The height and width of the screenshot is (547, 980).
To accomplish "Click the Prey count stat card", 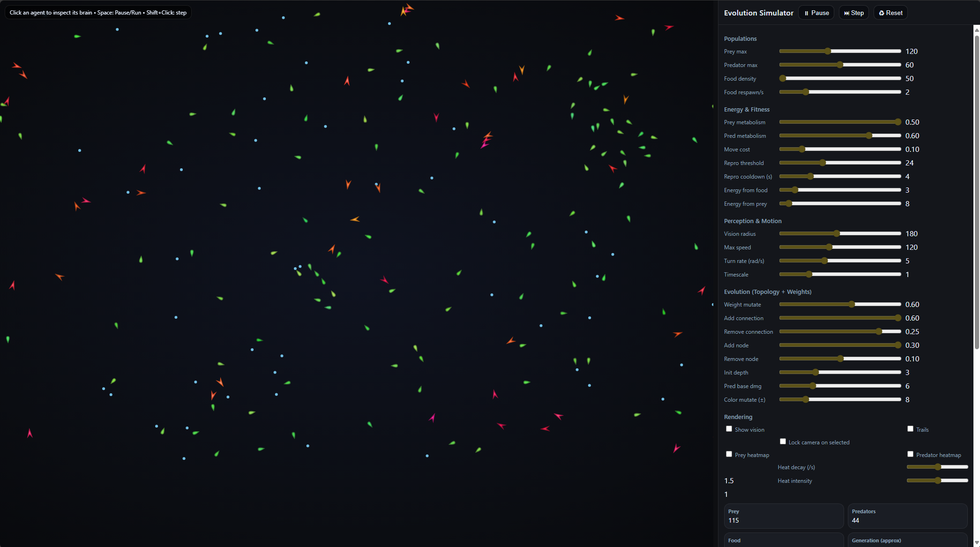I will pyautogui.click(x=783, y=516).
